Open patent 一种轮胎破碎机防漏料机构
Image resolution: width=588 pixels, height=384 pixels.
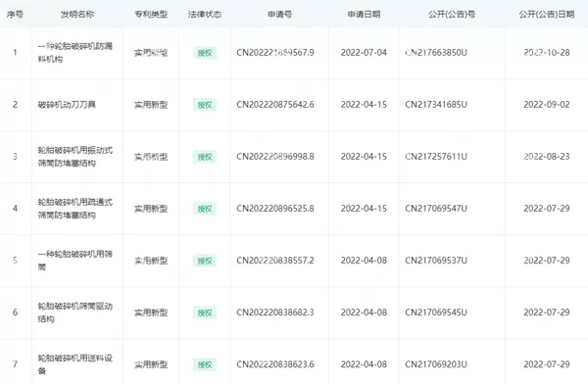pyautogui.click(x=75, y=53)
